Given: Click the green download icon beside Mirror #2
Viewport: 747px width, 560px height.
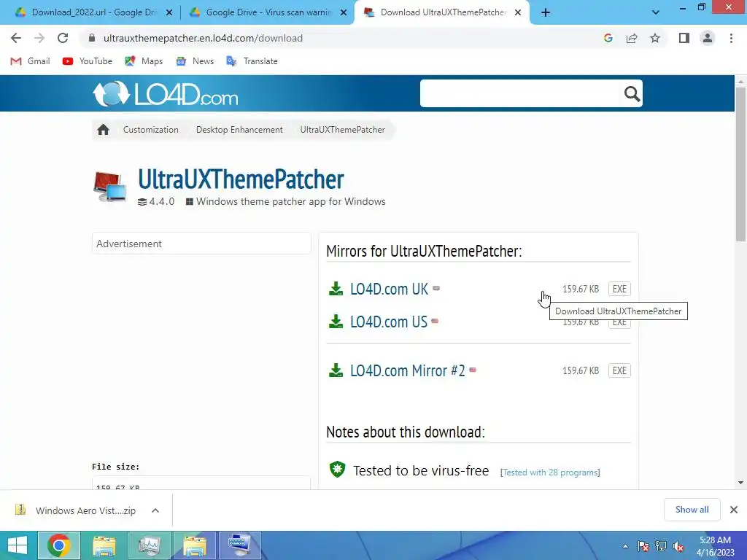Looking at the screenshot, I should click(x=336, y=370).
